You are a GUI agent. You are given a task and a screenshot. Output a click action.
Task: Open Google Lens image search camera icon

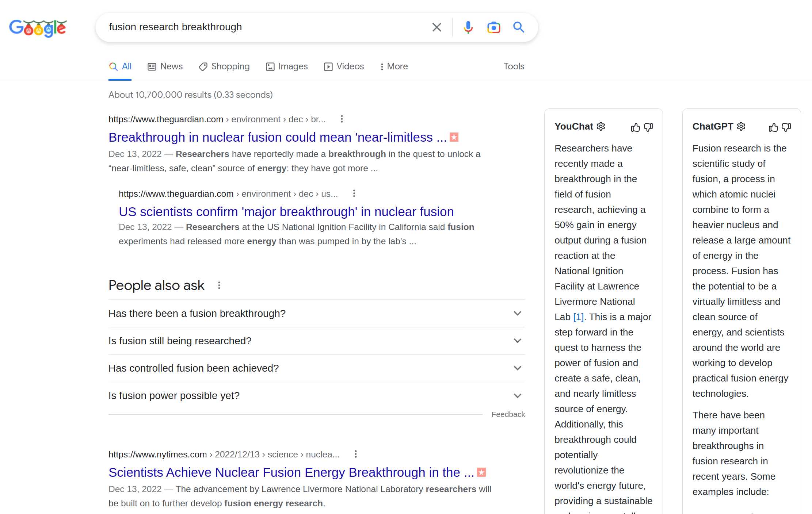click(493, 27)
